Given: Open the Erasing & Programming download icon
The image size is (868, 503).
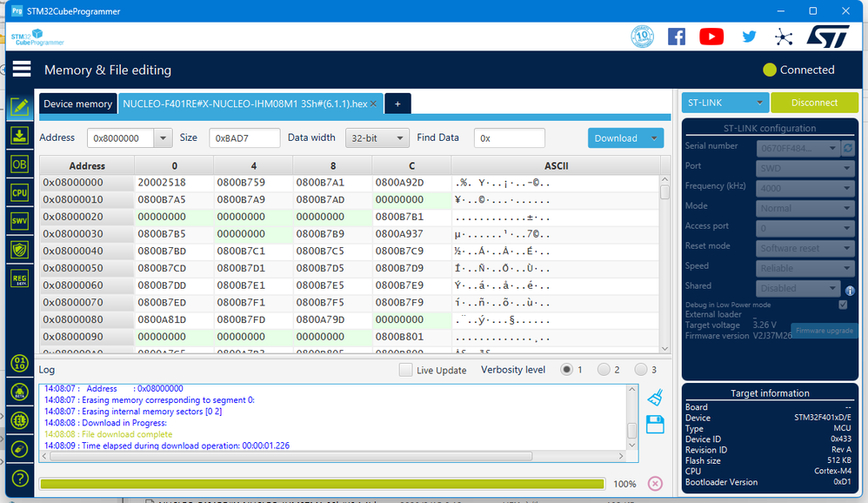Looking at the screenshot, I should [20, 136].
